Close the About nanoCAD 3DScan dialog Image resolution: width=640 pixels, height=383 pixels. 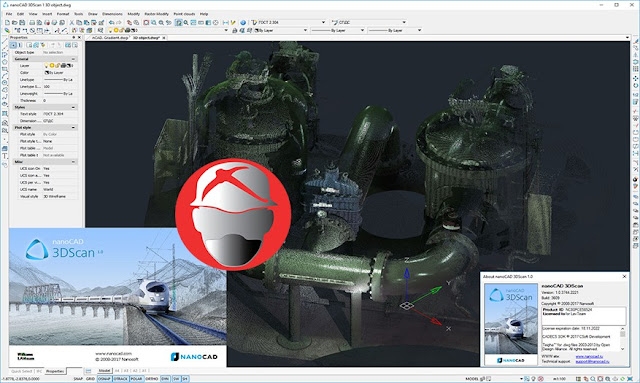click(x=624, y=276)
